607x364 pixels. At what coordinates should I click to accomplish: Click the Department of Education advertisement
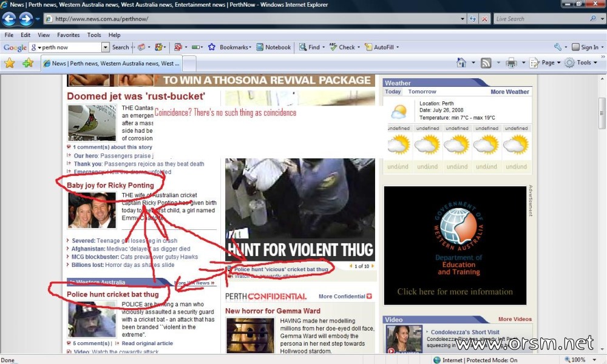tap(455, 246)
